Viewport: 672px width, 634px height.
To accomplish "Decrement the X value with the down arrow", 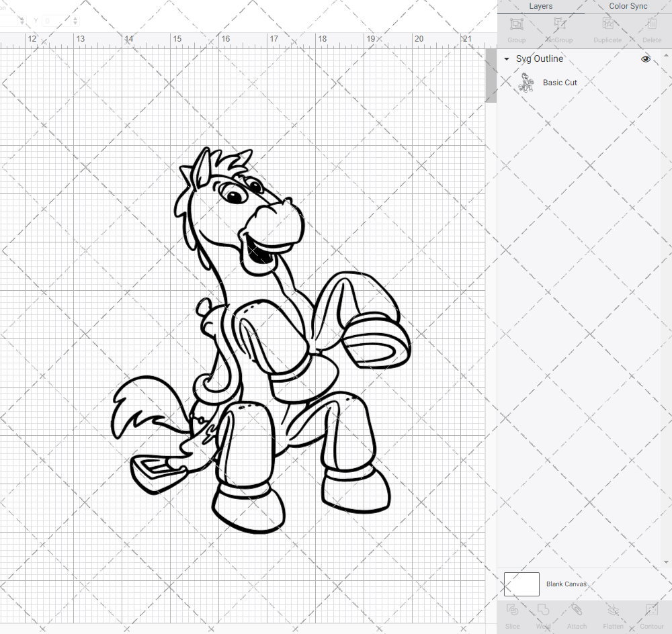I will [22, 24].
